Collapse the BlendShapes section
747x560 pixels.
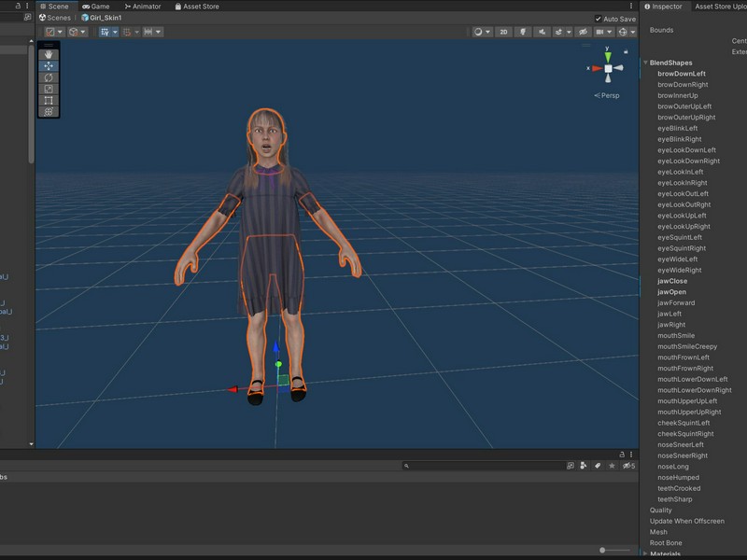coord(645,63)
